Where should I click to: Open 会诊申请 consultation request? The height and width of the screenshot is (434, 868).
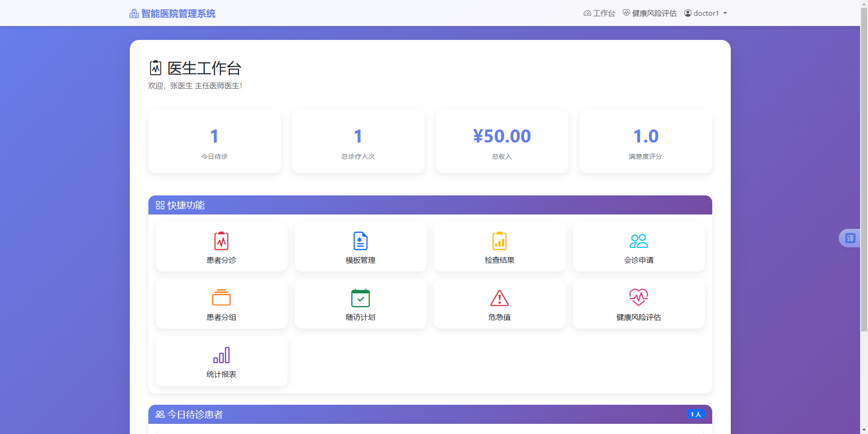pos(638,246)
